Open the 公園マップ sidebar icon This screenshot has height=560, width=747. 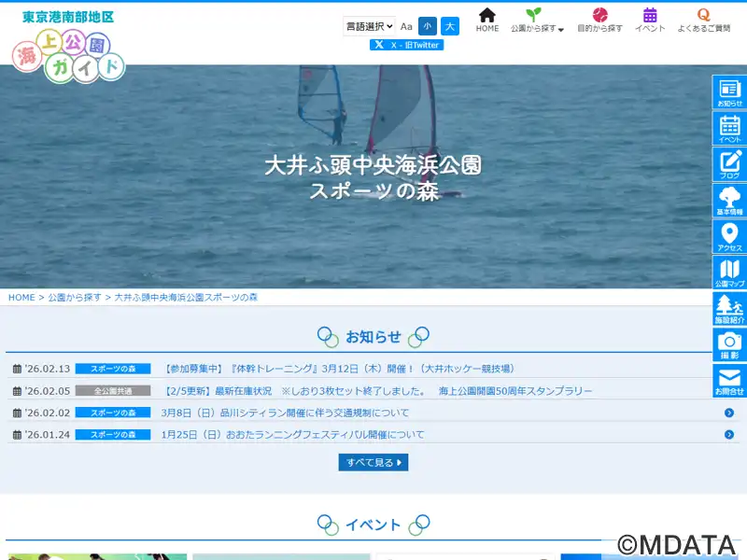[x=729, y=273]
